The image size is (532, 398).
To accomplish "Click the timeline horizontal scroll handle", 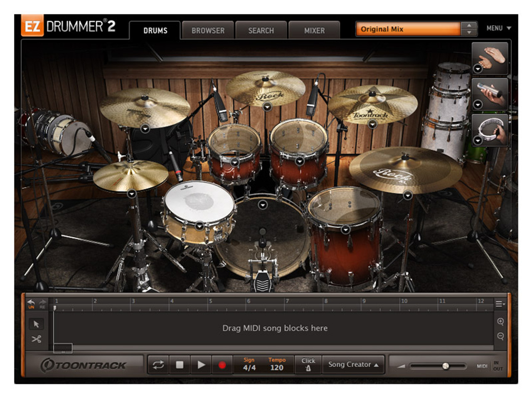I will [x=63, y=348].
